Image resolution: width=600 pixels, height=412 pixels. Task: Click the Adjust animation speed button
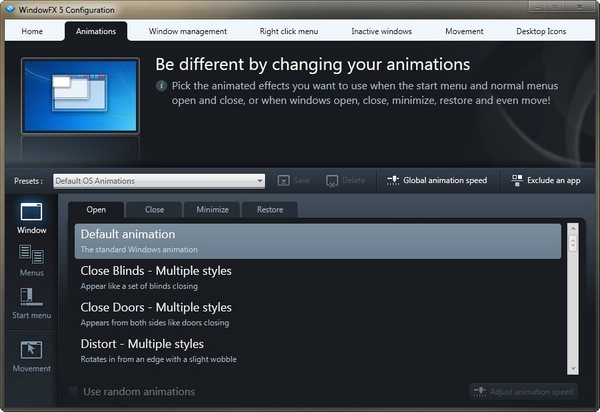[x=523, y=391]
